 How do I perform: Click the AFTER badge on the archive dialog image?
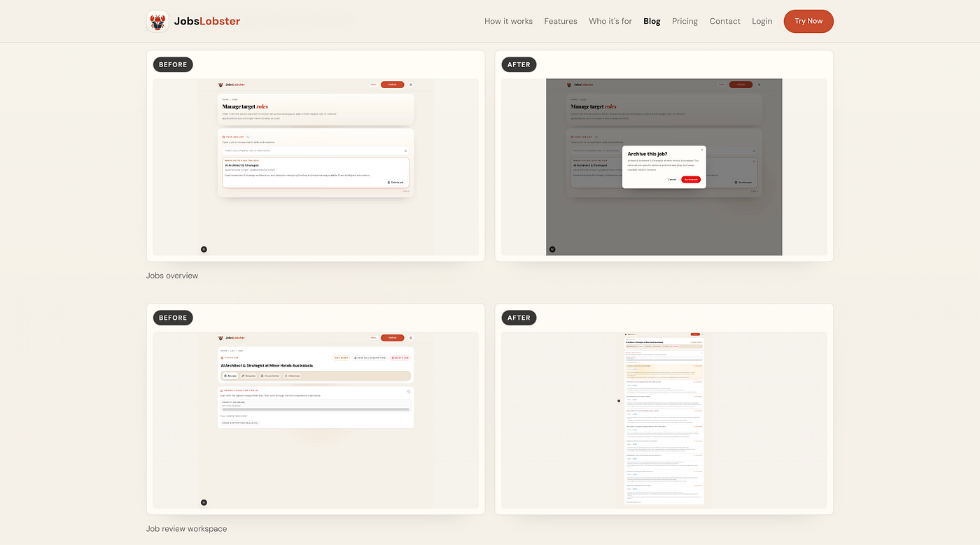coord(519,64)
